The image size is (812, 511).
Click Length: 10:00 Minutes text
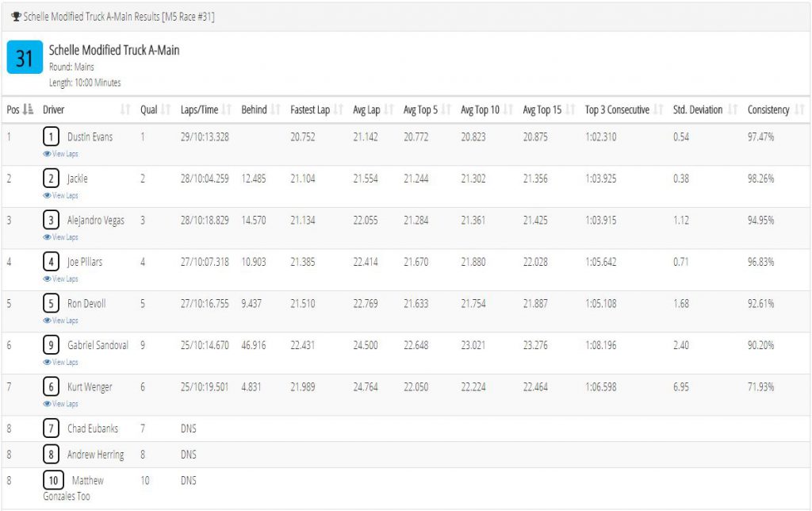(85, 83)
